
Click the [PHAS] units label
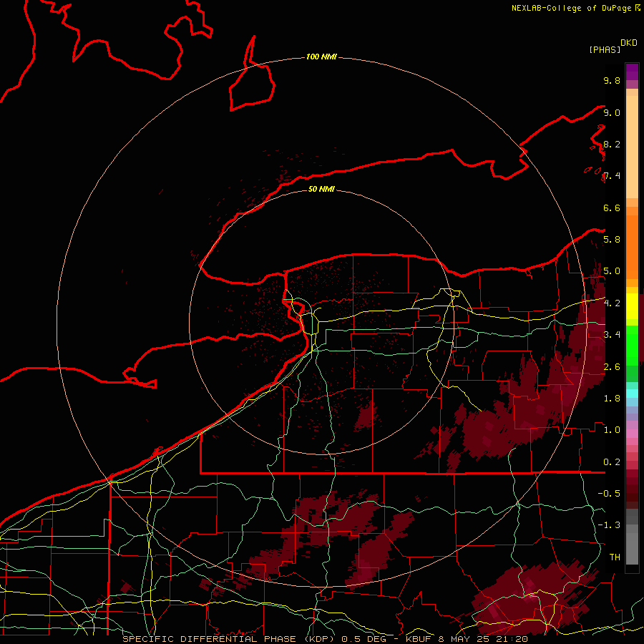pos(605,50)
